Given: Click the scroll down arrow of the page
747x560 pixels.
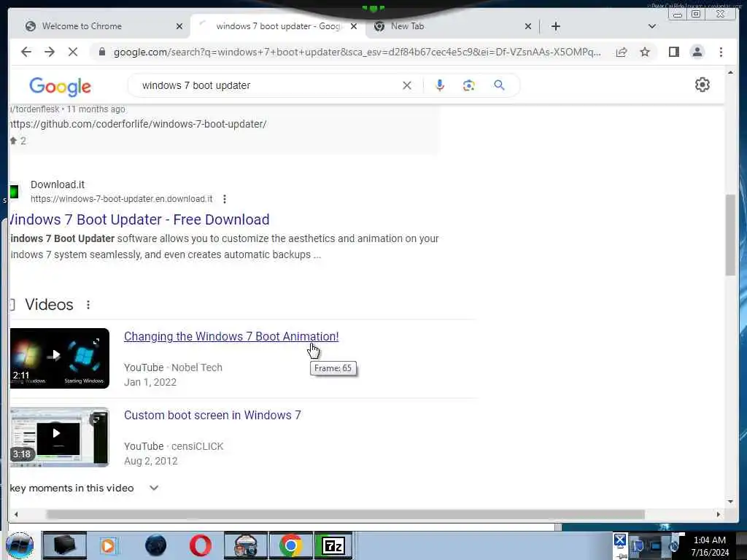Looking at the screenshot, I should [x=730, y=502].
